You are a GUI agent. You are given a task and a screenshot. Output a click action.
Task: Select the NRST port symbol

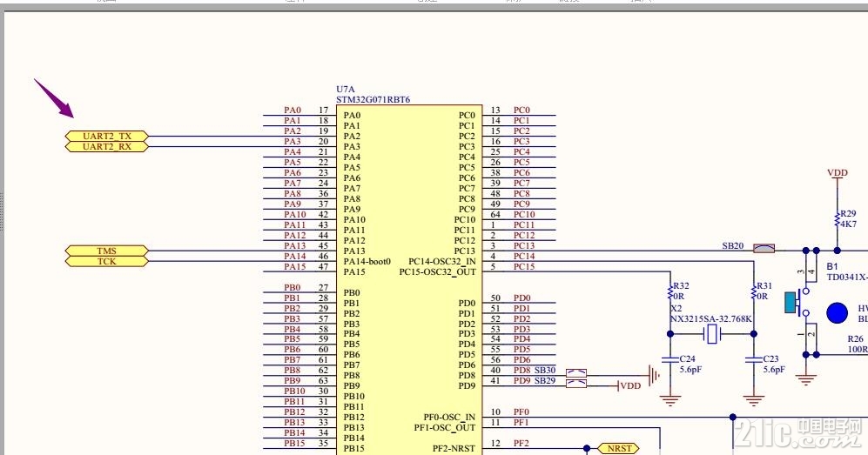[619, 448]
